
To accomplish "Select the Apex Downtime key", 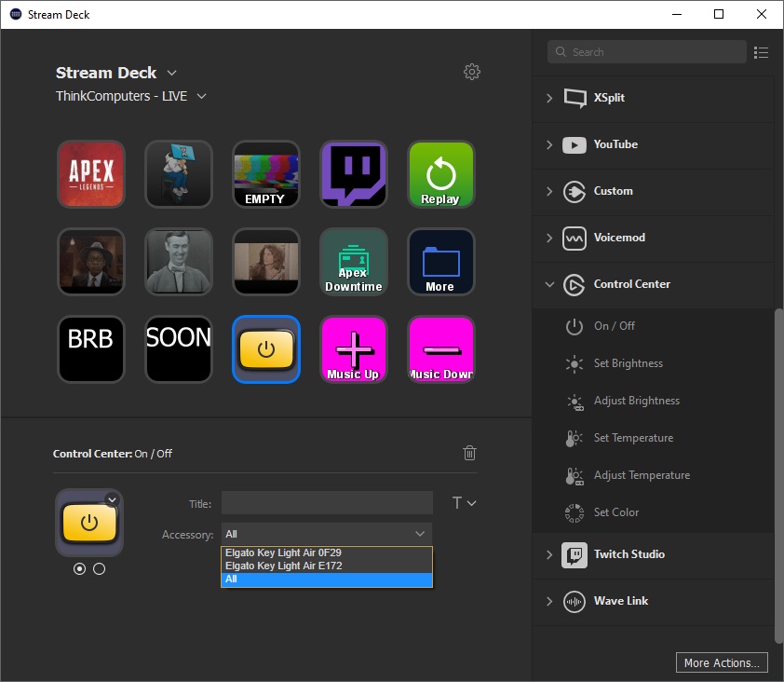I will click(354, 262).
